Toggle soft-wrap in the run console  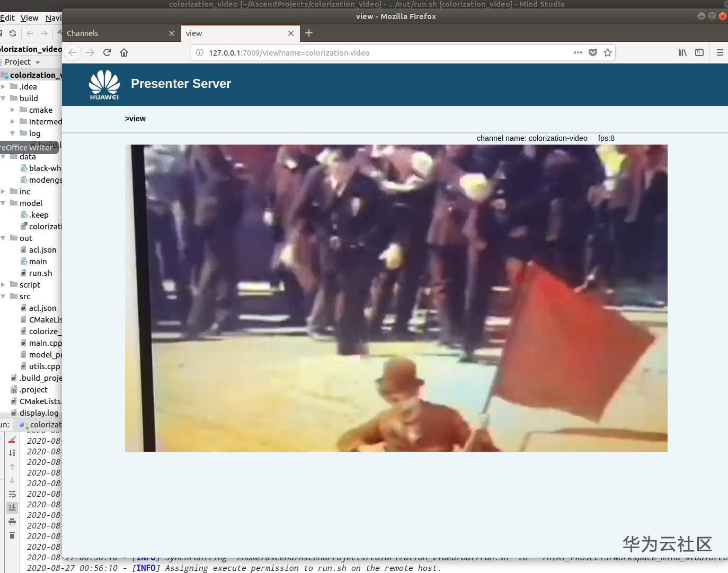point(12,494)
